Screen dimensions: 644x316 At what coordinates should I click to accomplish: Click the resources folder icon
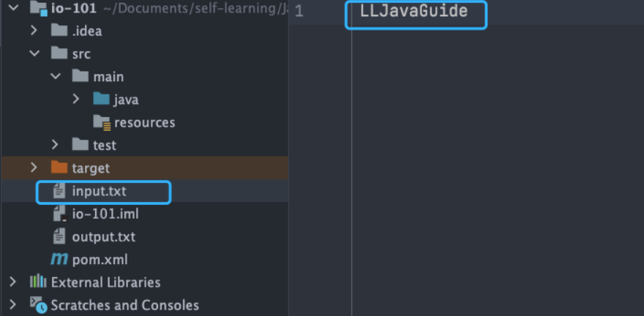tap(101, 122)
